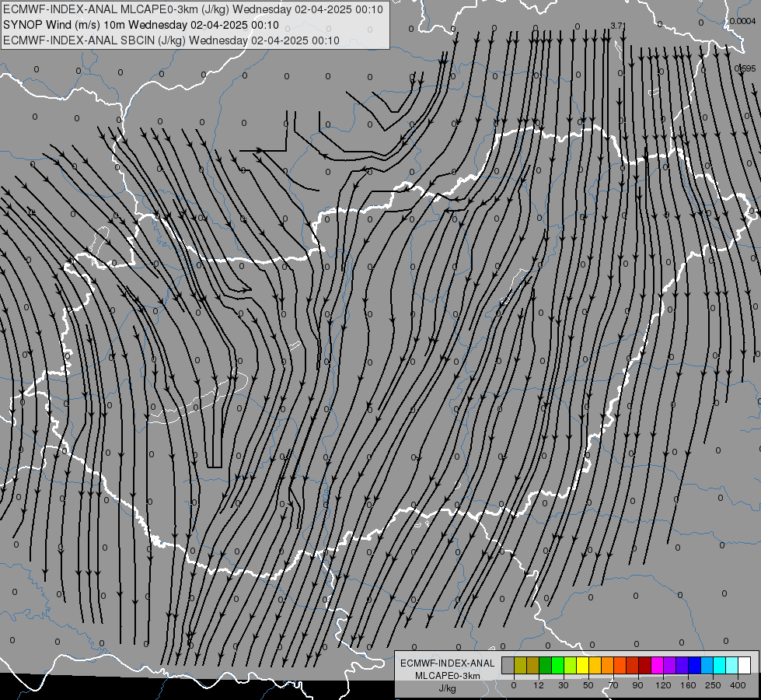This screenshot has height=700, width=761.
Task: Click the MLCAPE0-3km label in legend
Action: click(448, 676)
